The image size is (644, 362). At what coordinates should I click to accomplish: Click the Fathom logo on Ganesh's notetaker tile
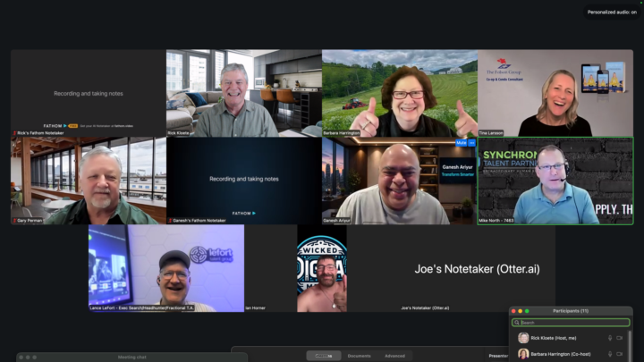(x=243, y=214)
